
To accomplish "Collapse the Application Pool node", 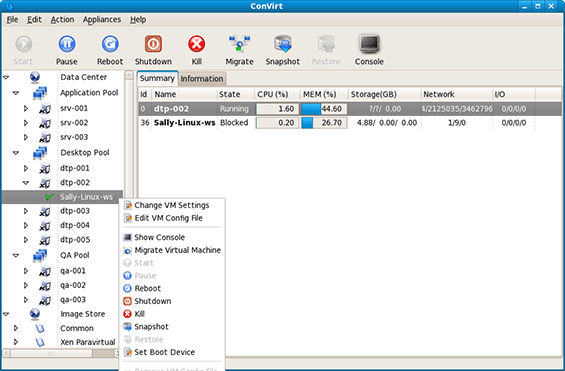I will [16, 93].
